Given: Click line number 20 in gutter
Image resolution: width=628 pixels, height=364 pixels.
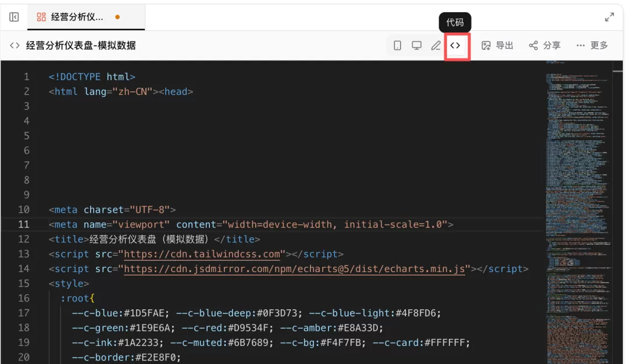Looking at the screenshot, I should (24, 357).
